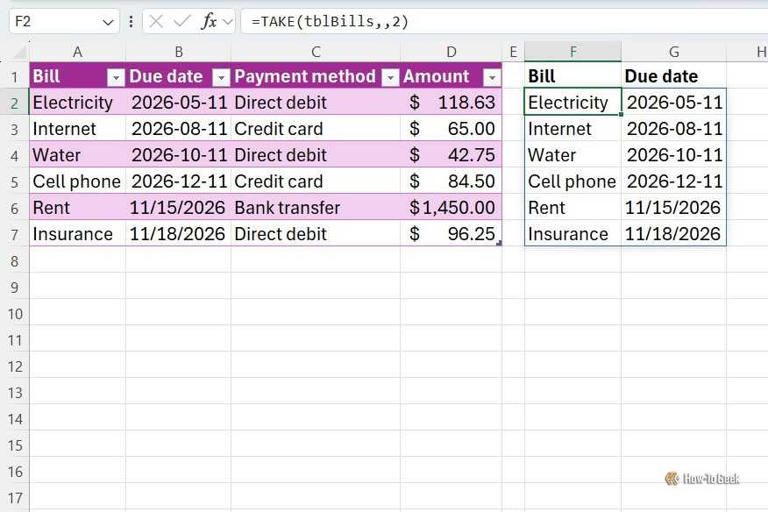The width and height of the screenshot is (768, 512).
Task: Select cell A2 'Electricity' in the table
Action: 77,102
